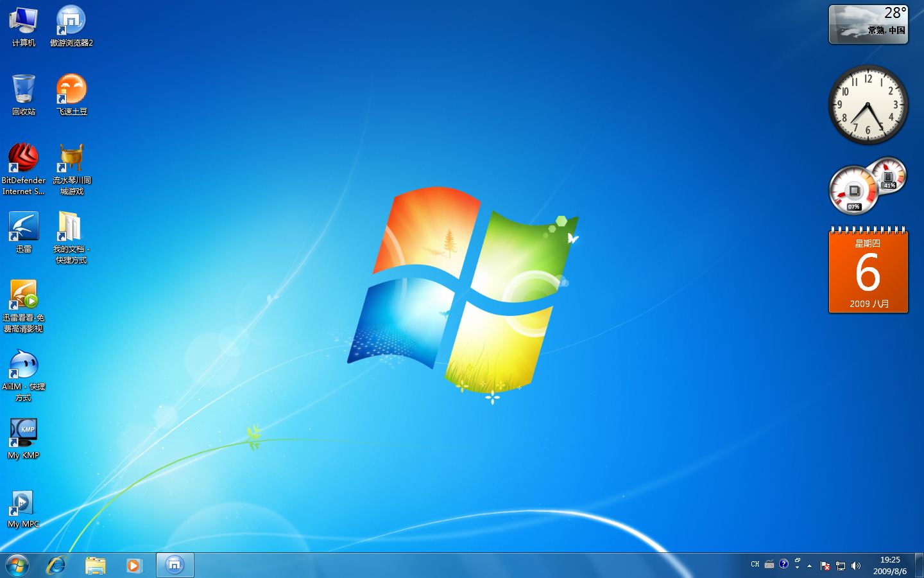
Task: Click the analog clock gadget
Action: click(x=868, y=105)
